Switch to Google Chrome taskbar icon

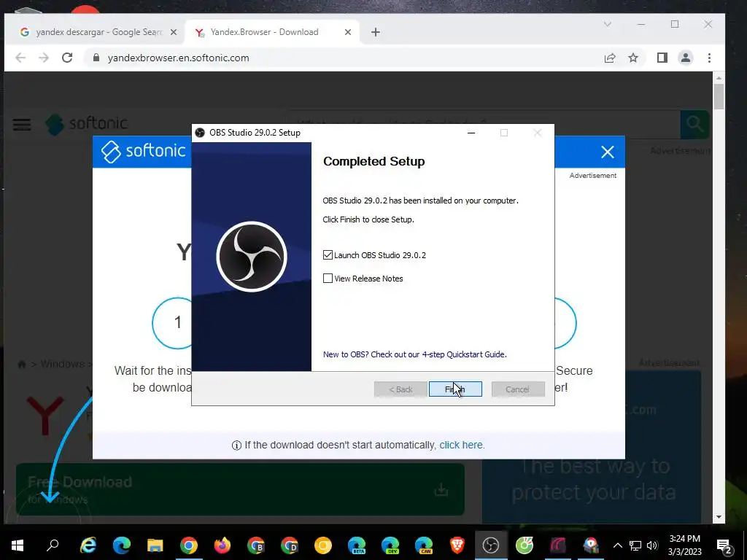189,545
